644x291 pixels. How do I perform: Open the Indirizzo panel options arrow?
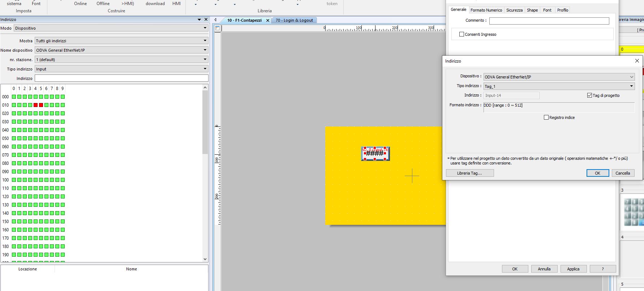[199, 20]
